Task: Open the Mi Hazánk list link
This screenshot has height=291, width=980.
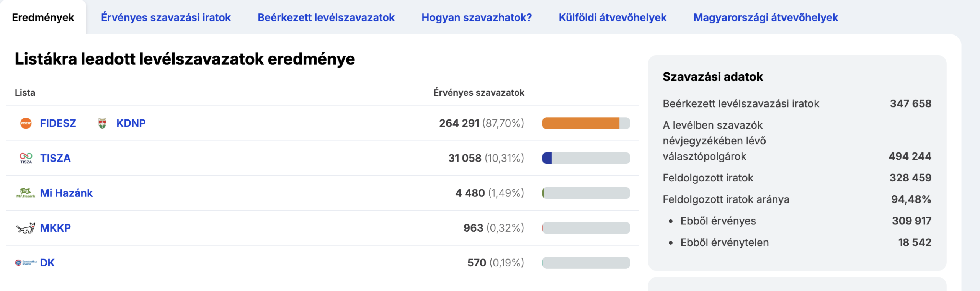Action: (66, 193)
